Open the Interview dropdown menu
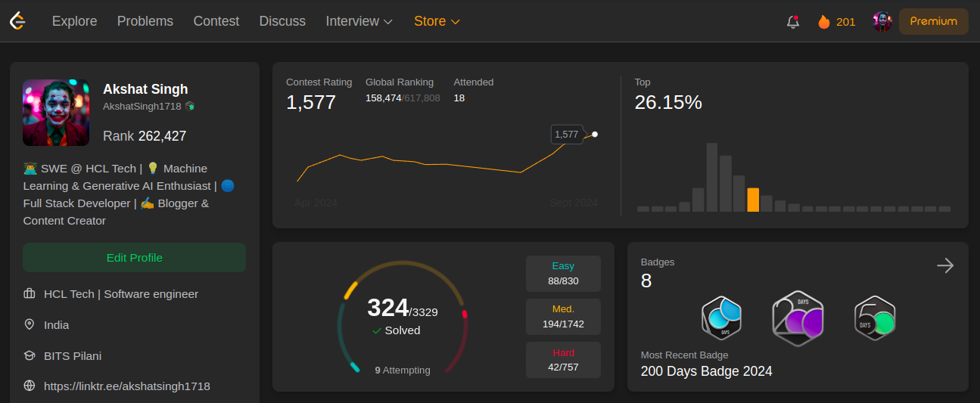 359,21
